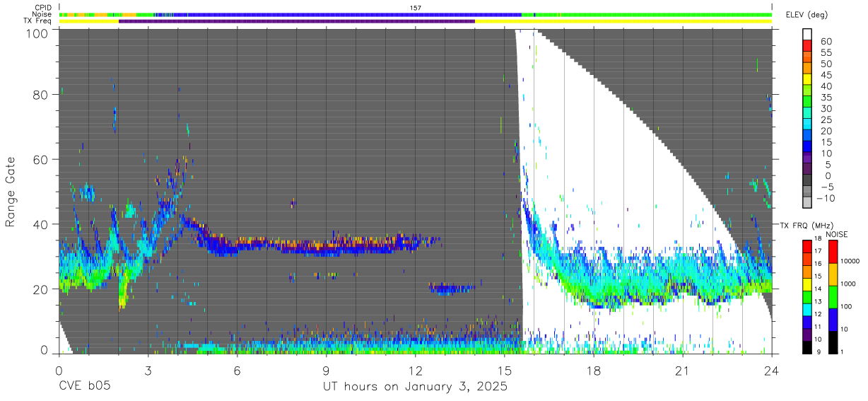Pick the blue band between 10 and 15 elevation
This screenshot has height=401, width=868.
[807, 148]
